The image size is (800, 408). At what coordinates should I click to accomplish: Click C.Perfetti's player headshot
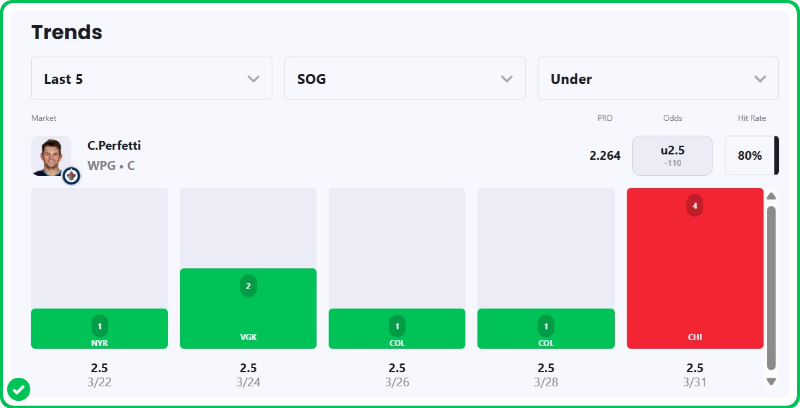tap(49, 155)
